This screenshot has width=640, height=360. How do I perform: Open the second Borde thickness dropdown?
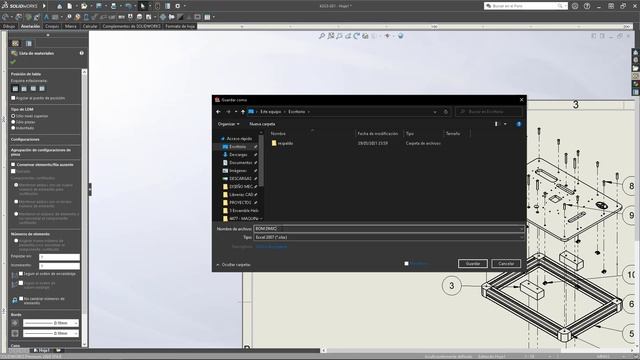(x=51, y=333)
